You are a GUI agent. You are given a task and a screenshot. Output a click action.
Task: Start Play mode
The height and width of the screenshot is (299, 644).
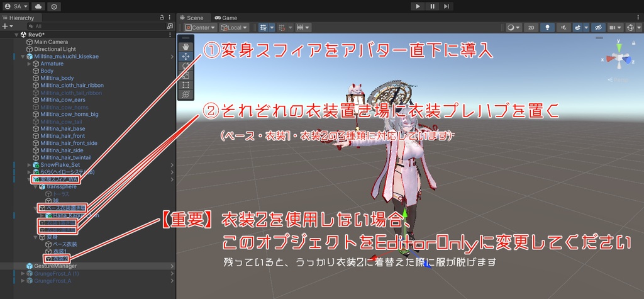[418, 6]
